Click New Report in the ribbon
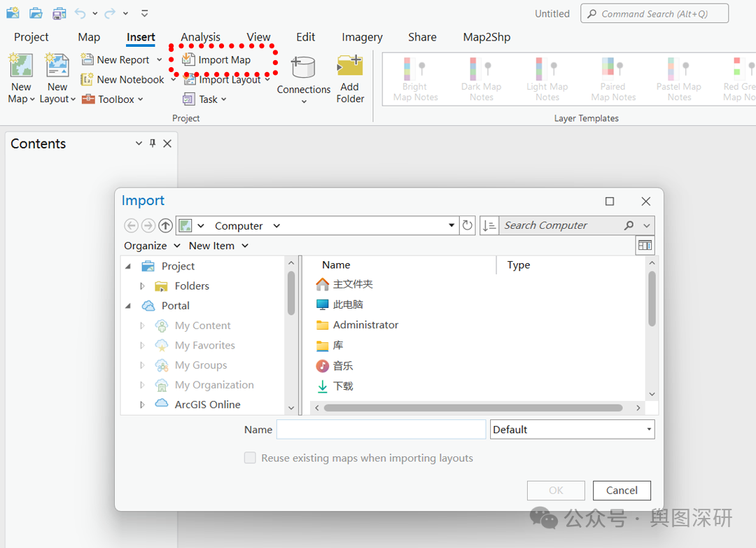The height and width of the screenshot is (548, 756). pyautogui.click(x=115, y=59)
